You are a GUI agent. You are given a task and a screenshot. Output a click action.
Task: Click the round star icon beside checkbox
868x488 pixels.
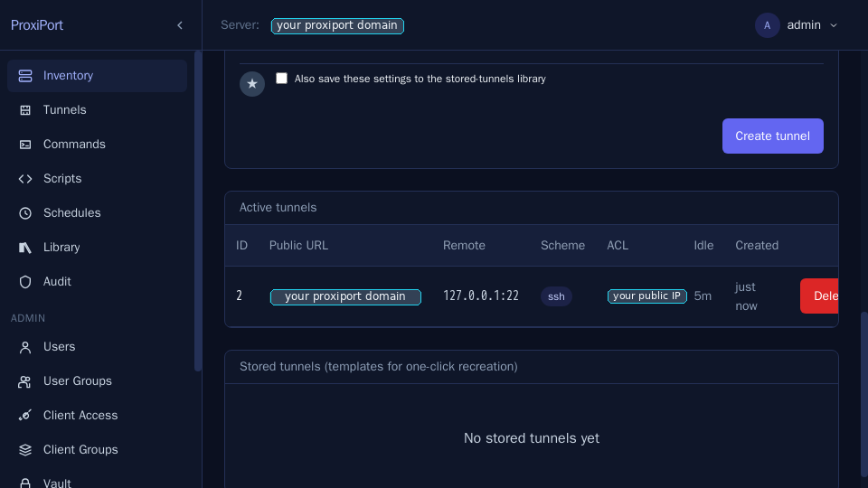click(x=252, y=83)
